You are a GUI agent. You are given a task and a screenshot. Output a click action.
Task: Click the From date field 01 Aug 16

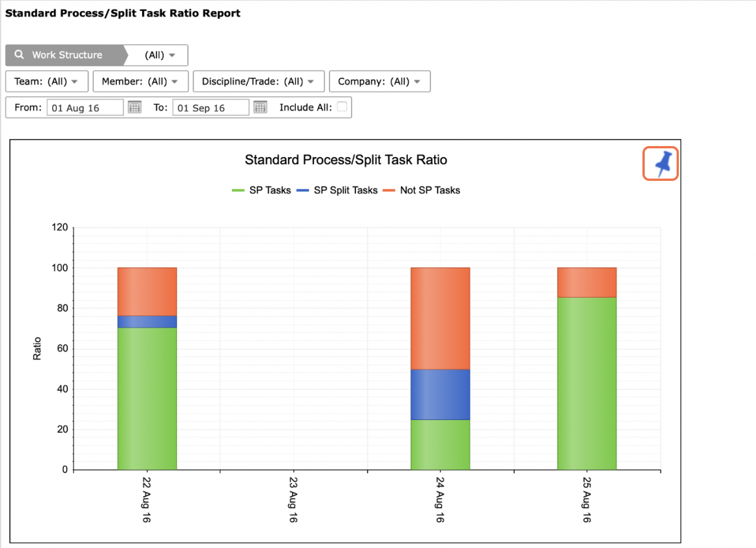[85, 107]
